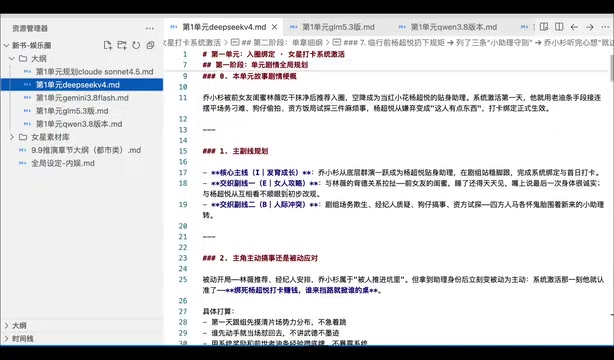Screen dimensions: 614x360
Task: Click markdown icon of 第1单元glm5.3版.md in tree
Action: [27, 111]
